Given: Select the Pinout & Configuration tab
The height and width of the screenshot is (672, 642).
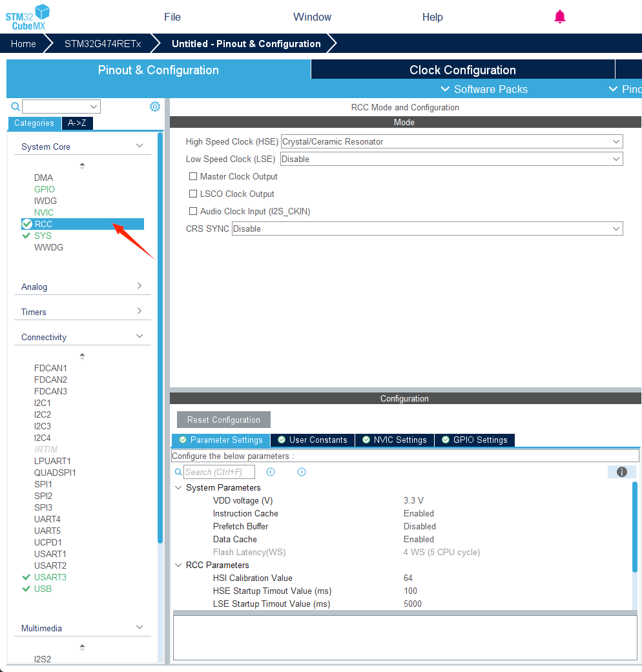Looking at the screenshot, I should [158, 70].
